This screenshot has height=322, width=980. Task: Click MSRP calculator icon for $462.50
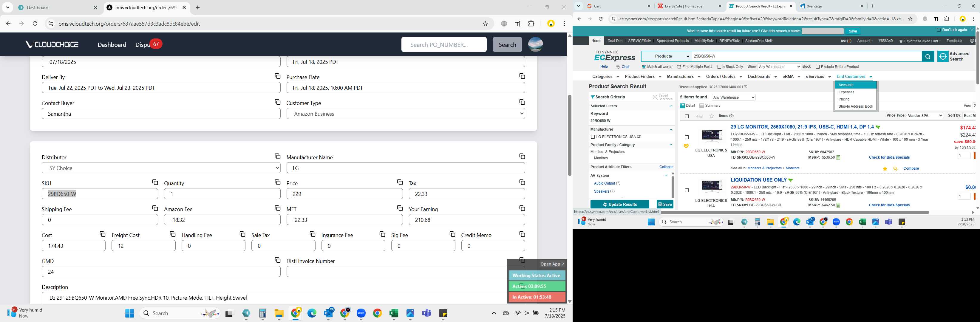838,205
